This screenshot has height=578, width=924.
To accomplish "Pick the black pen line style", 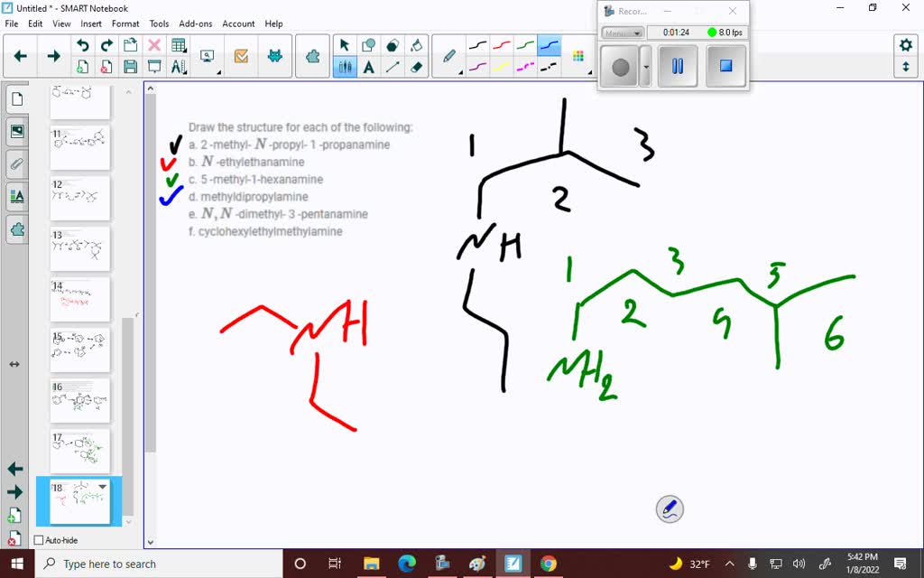I will [x=478, y=45].
